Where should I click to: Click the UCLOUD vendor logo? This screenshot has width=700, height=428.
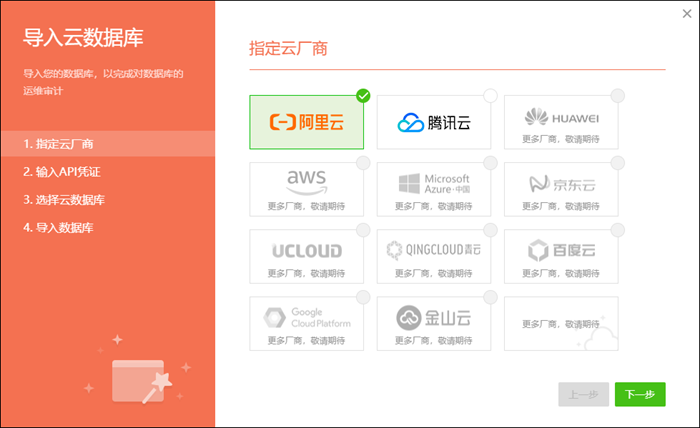pos(306,250)
